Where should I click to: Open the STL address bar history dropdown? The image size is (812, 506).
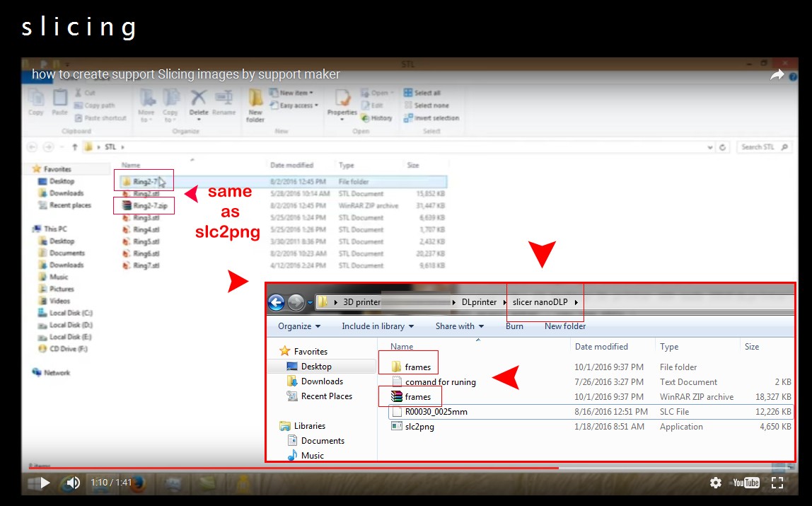coord(710,147)
